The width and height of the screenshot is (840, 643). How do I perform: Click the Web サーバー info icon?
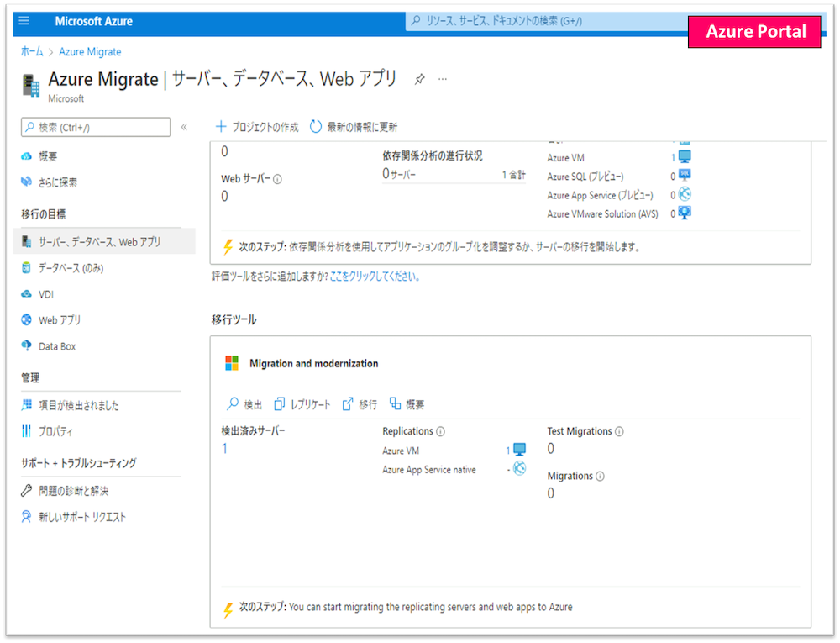click(x=277, y=180)
